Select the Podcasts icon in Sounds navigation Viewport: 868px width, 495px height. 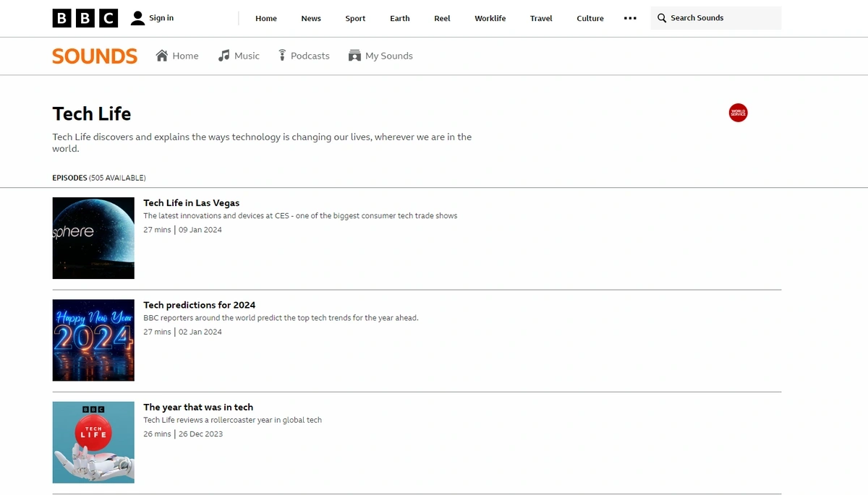pos(281,55)
